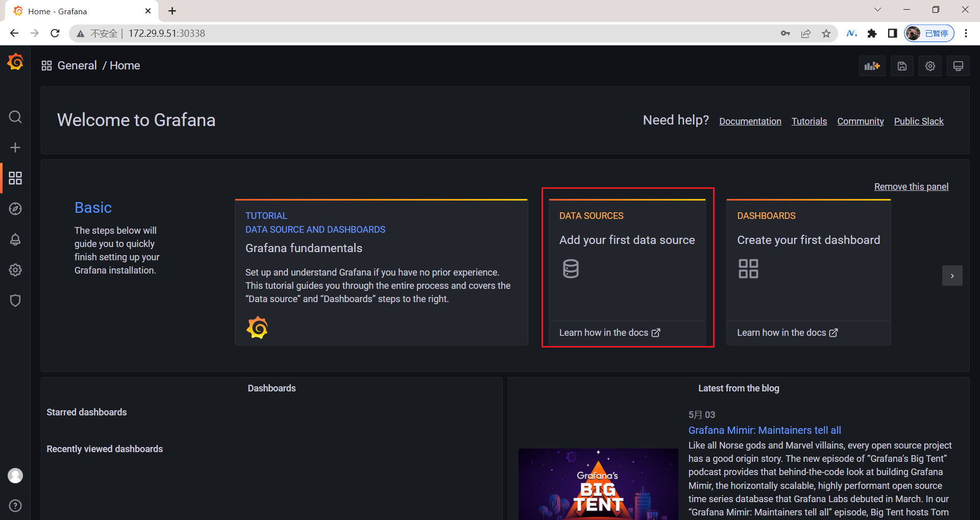Click the browser profile avatar button
Image resolution: width=980 pixels, height=520 pixels.
tap(929, 34)
